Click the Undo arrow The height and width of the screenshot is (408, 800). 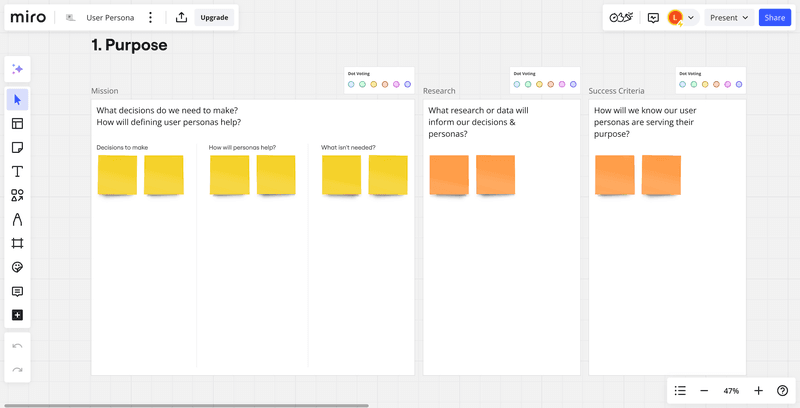click(x=17, y=346)
